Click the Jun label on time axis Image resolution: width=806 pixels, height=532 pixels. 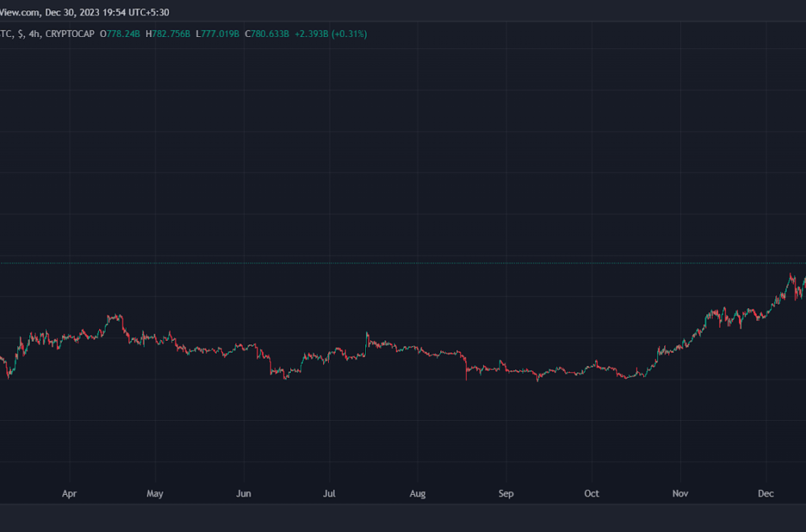point(243,493)
